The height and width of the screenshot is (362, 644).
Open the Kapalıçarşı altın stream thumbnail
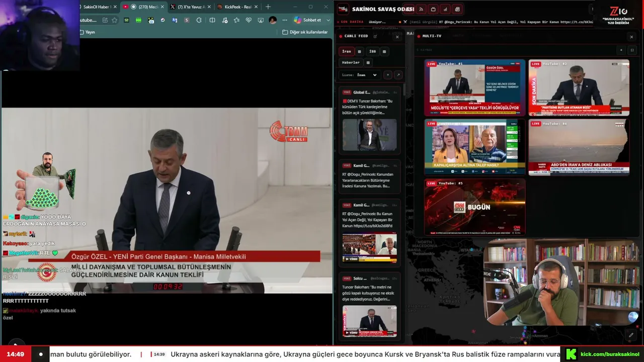pos(474,147)
